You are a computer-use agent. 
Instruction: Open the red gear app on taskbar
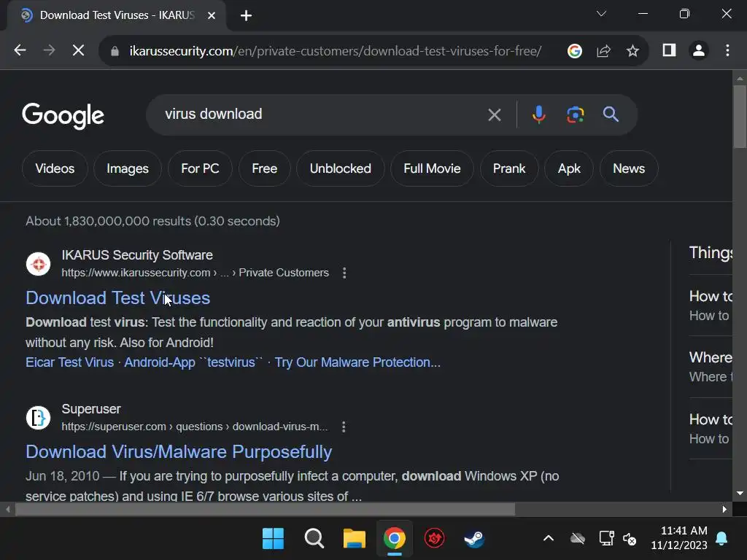(x=435, y=539)
